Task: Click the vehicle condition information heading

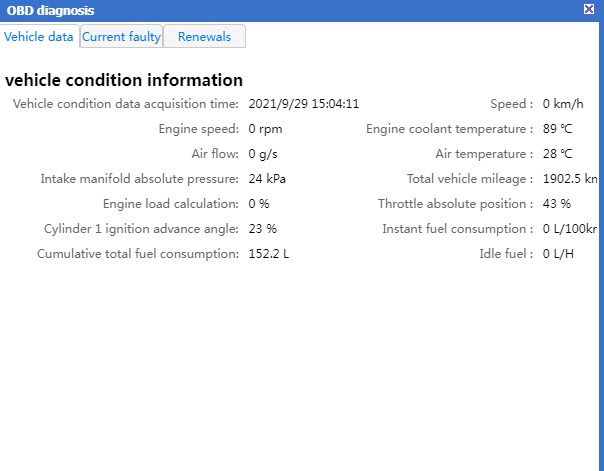Action: [124, 80]
